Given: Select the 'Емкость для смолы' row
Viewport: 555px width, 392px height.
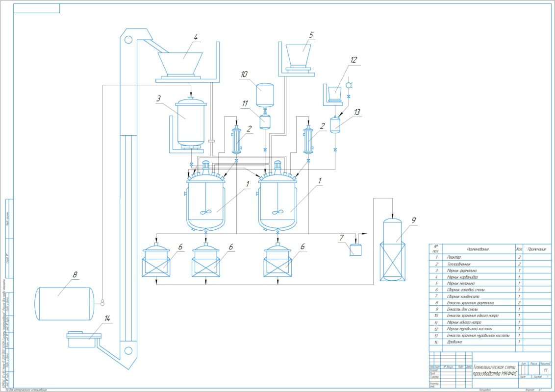Looking at the screenshot, I should [490, 309].
